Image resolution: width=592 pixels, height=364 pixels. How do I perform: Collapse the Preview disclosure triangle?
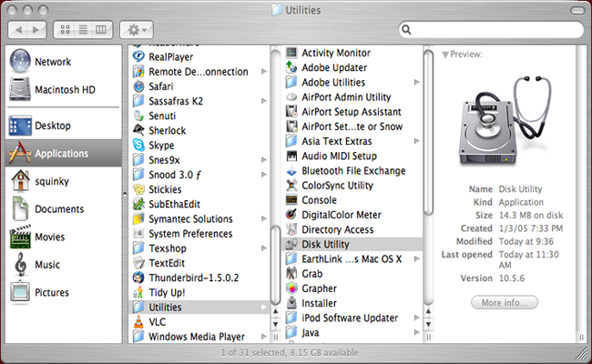tap(445, 56)
